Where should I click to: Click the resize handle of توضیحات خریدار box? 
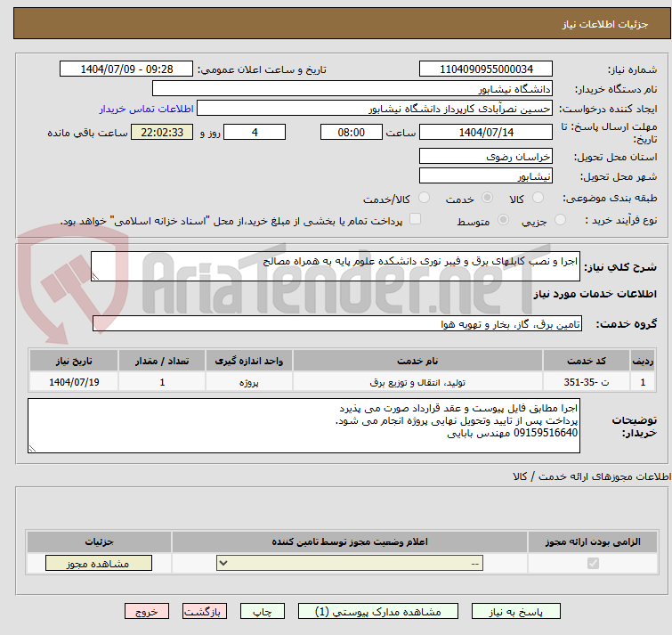[32, 449]
